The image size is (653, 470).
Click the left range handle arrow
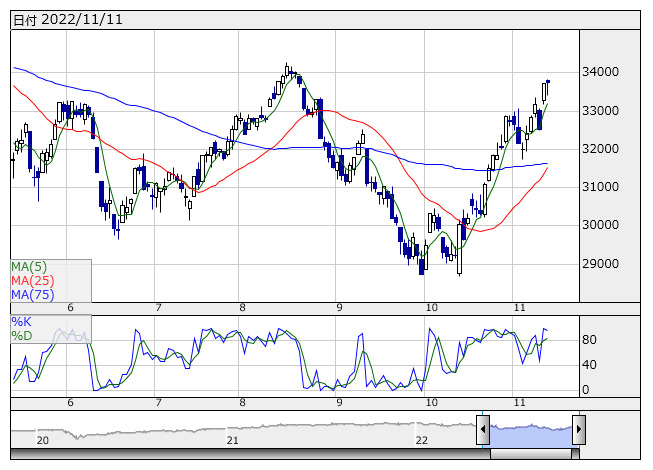click(483, 429)
